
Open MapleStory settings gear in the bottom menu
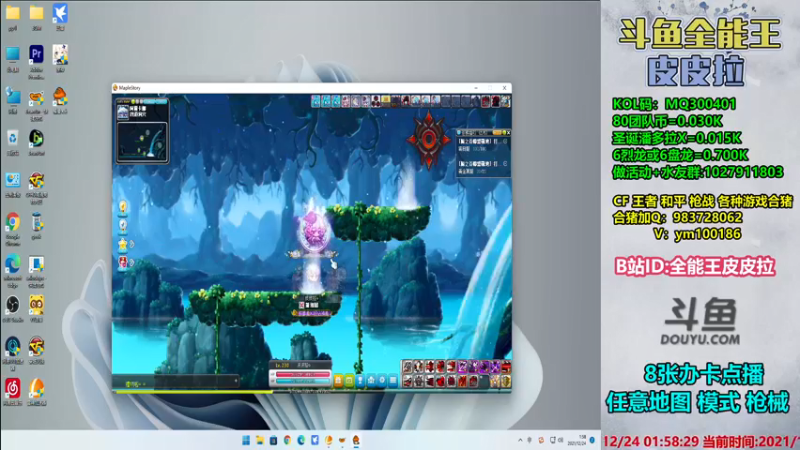click(382, 381)
